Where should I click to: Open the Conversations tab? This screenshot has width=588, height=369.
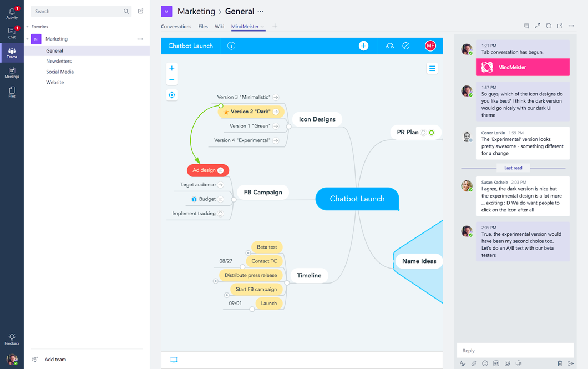point(176,26)
